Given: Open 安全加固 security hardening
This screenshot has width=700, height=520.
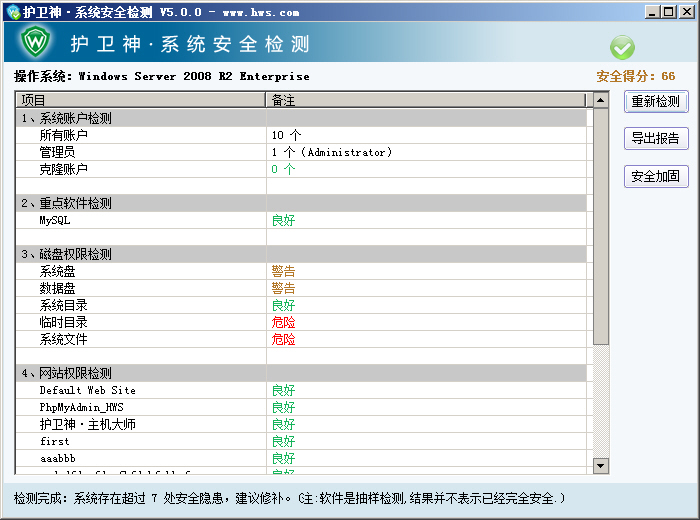Looking at the screenshot, I should point(656,176).
